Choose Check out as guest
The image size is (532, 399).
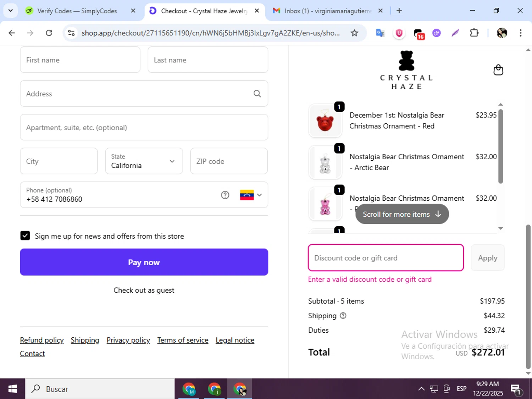(x=144, y=290)
